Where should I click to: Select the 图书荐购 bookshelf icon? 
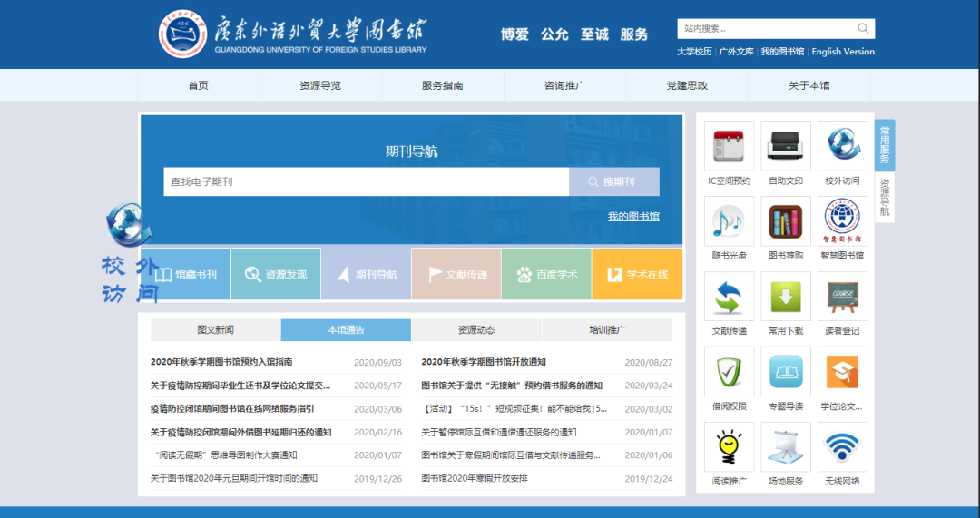click(786, 221)
